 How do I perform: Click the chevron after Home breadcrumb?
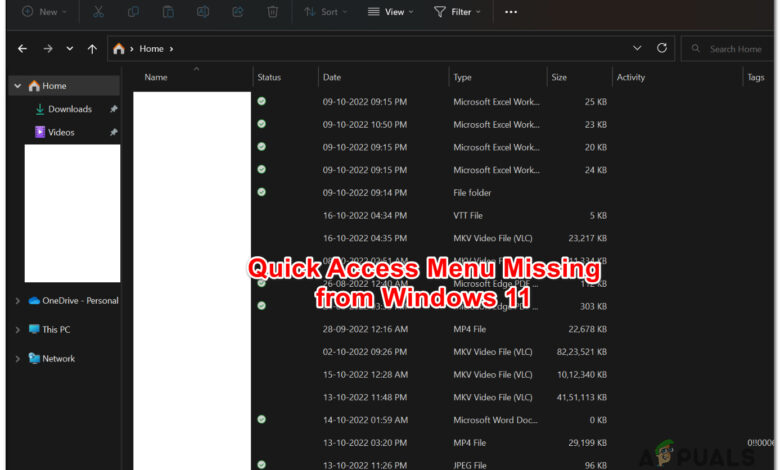point(171,49)
